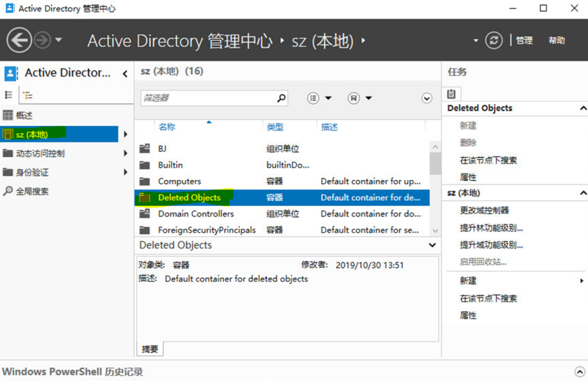This screenshot has width=588, height=381.
Task: Open the save query icon
Action: (x=353, y=98)
